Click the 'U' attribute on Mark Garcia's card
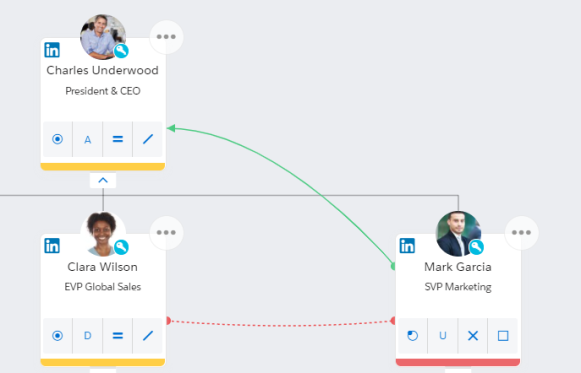The image size is (581, 373). (443, 336)
